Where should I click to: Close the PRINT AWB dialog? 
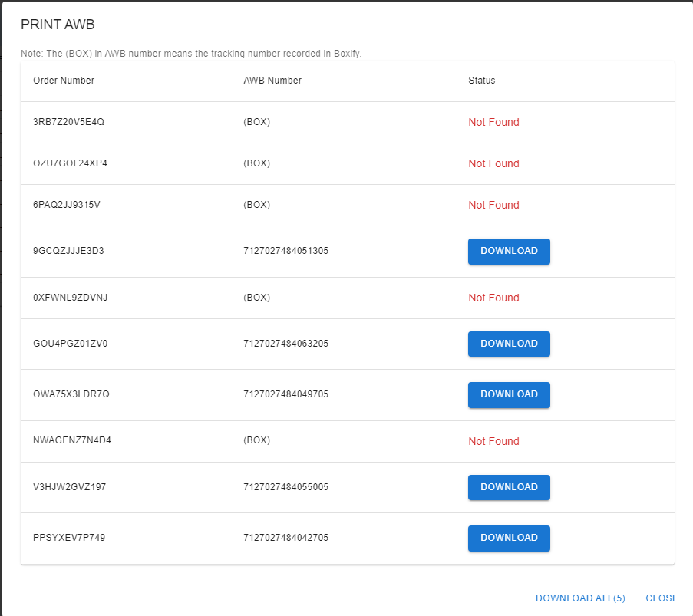(x=661, y=598)
